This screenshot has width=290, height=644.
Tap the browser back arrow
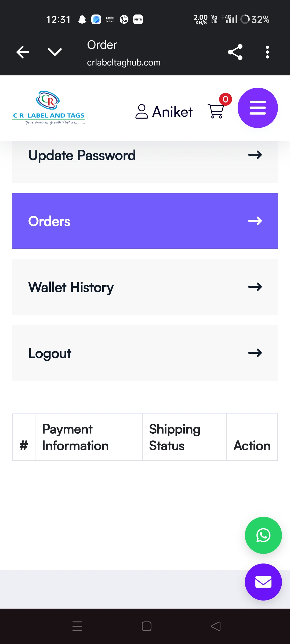(x=23, y=52)
